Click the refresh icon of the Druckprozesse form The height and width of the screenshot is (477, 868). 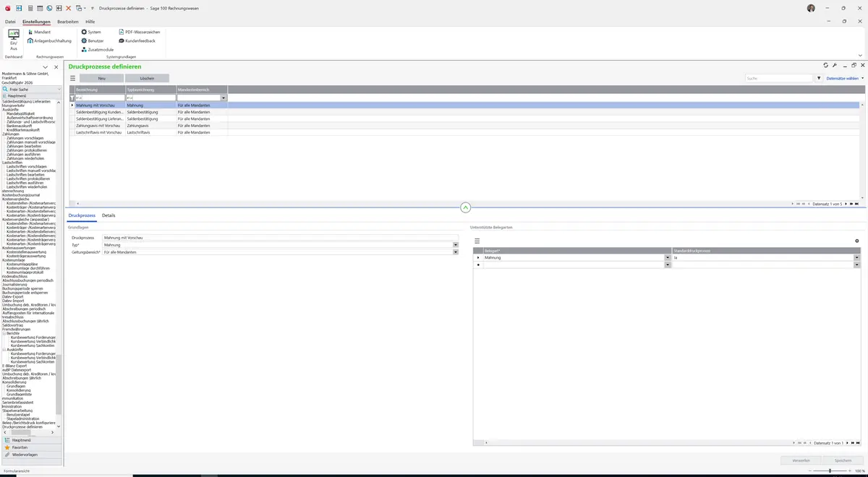(826, 65)
